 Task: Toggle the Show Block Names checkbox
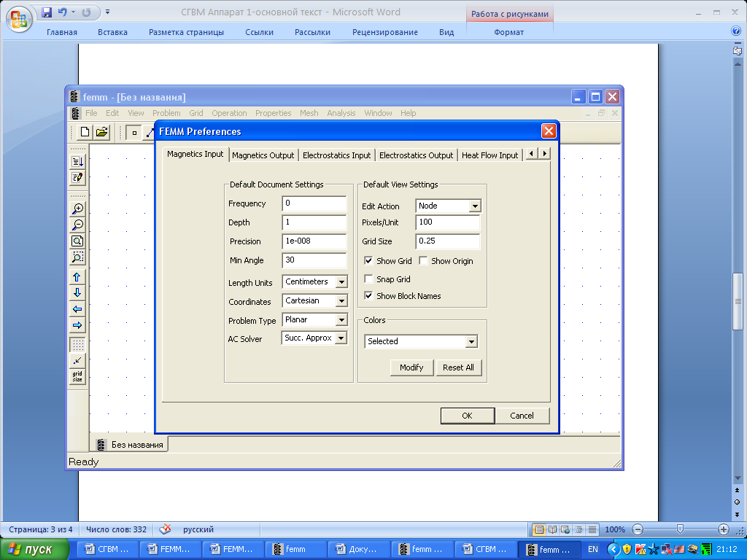[368, 296]
